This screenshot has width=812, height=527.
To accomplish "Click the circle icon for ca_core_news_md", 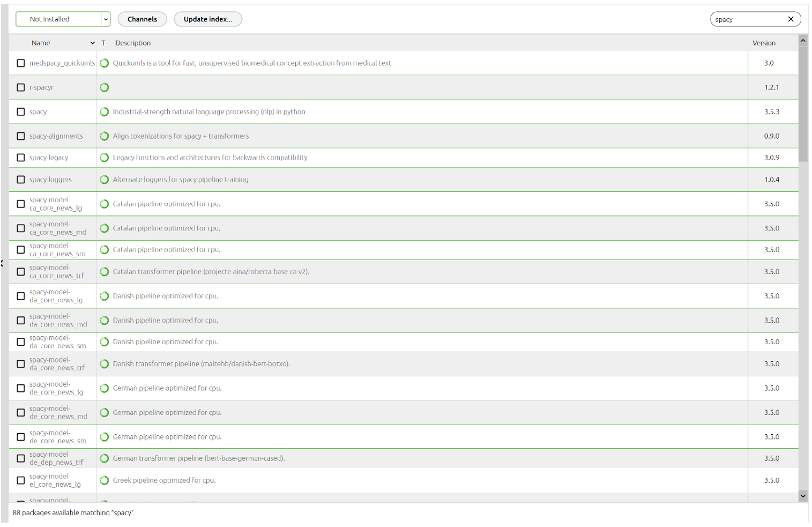I will [x=105, y=228].
